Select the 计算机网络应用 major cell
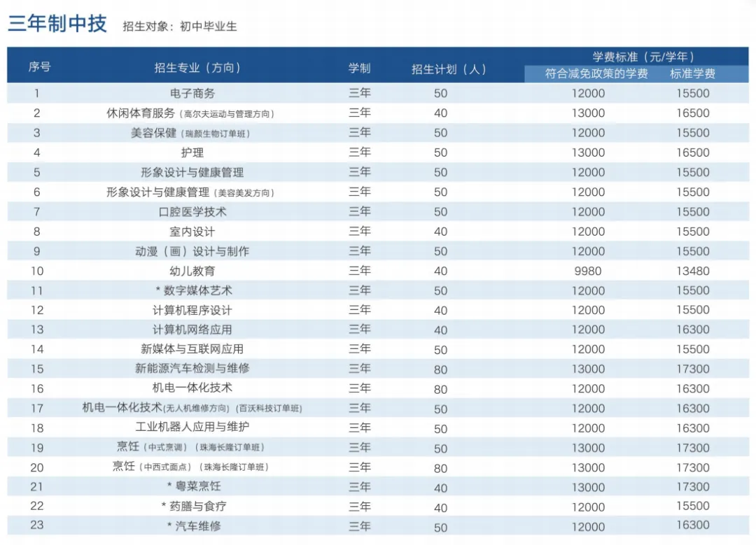 (192, 330)
